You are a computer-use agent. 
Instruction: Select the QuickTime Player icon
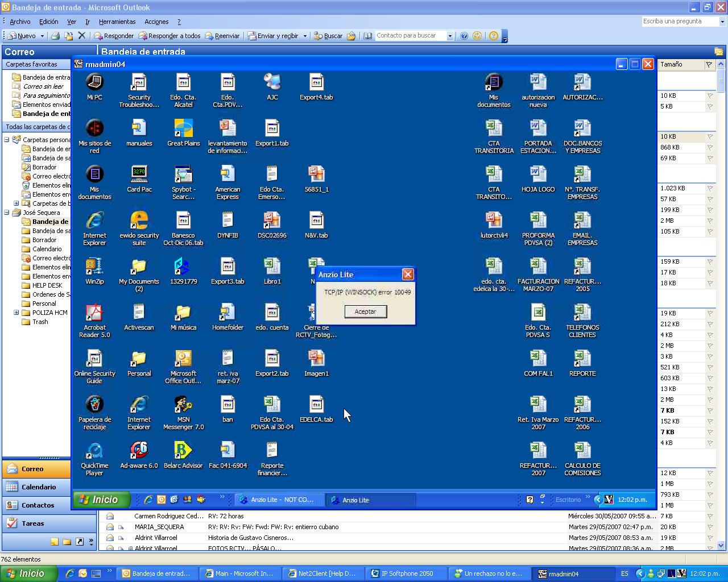pyautogui.click(x=94, y=459)
